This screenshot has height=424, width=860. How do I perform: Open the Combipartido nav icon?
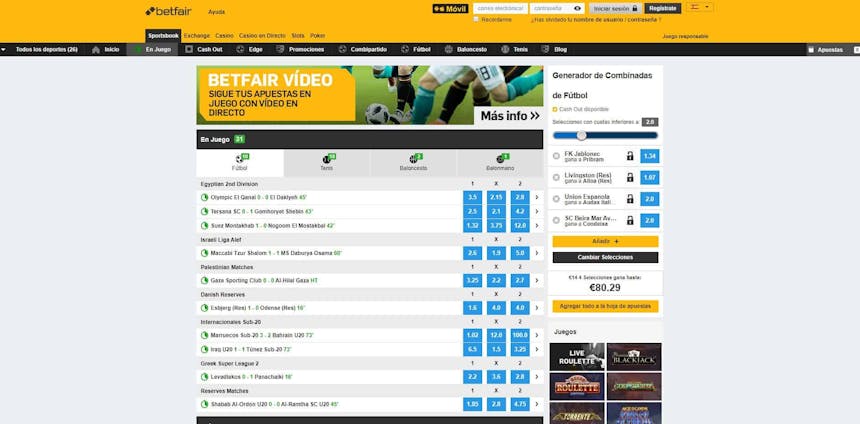point(343,49)
